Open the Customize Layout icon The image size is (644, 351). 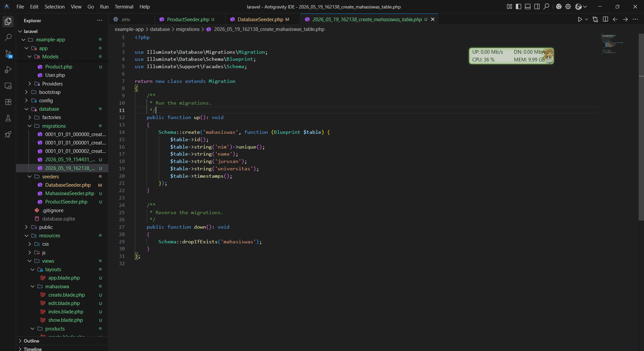509,6
